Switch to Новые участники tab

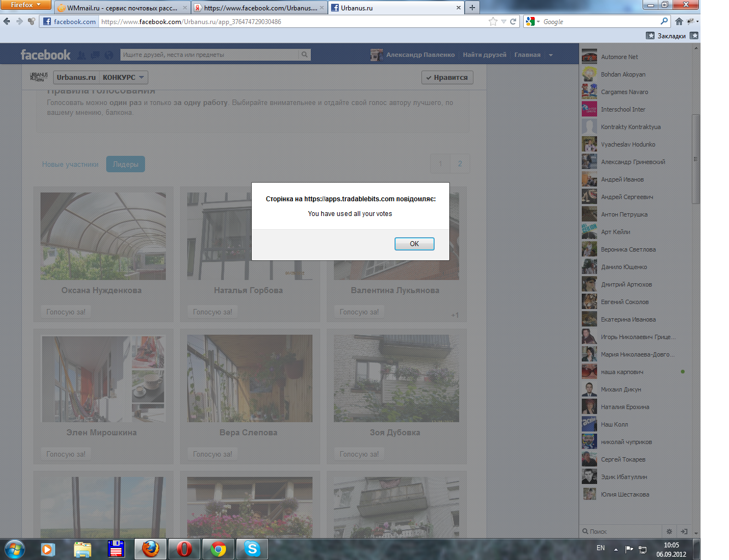pyautogui.click(x=70, y=164)
